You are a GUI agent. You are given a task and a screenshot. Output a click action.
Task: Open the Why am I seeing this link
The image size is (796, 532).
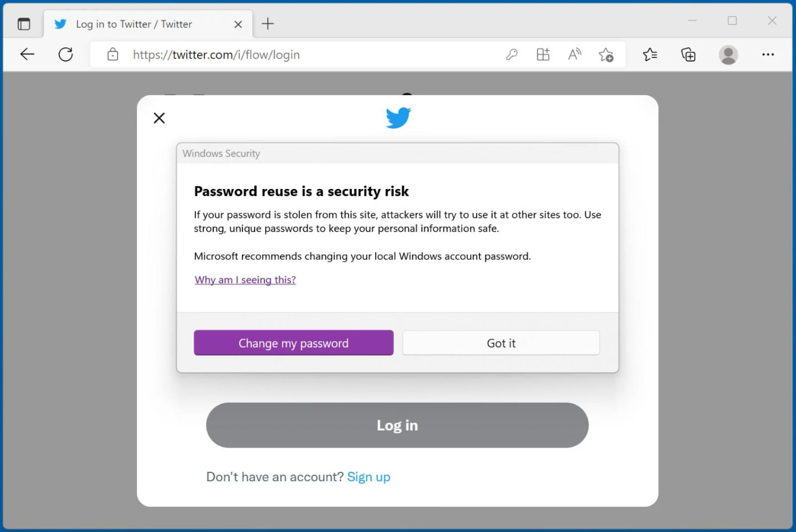tap(245, 280)
